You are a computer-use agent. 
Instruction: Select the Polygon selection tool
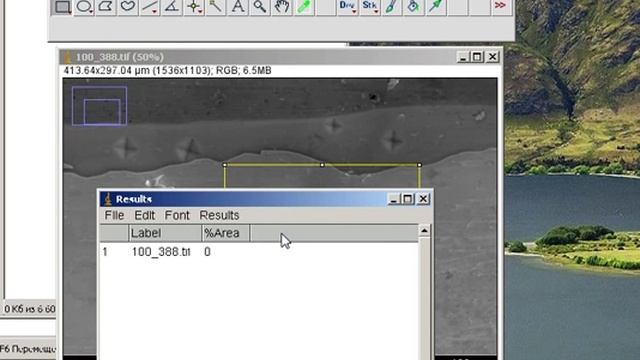[106, 6]
